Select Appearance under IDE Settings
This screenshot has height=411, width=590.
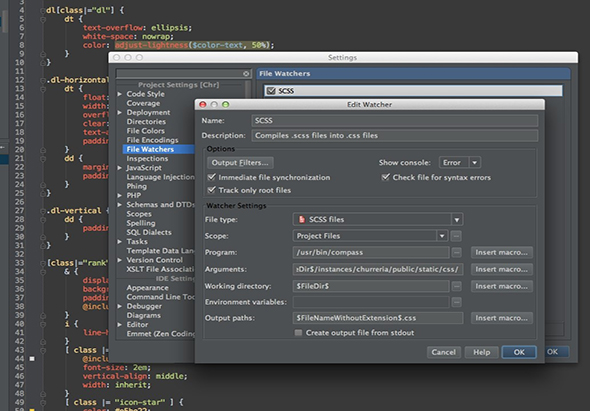(x=147, y=288)
